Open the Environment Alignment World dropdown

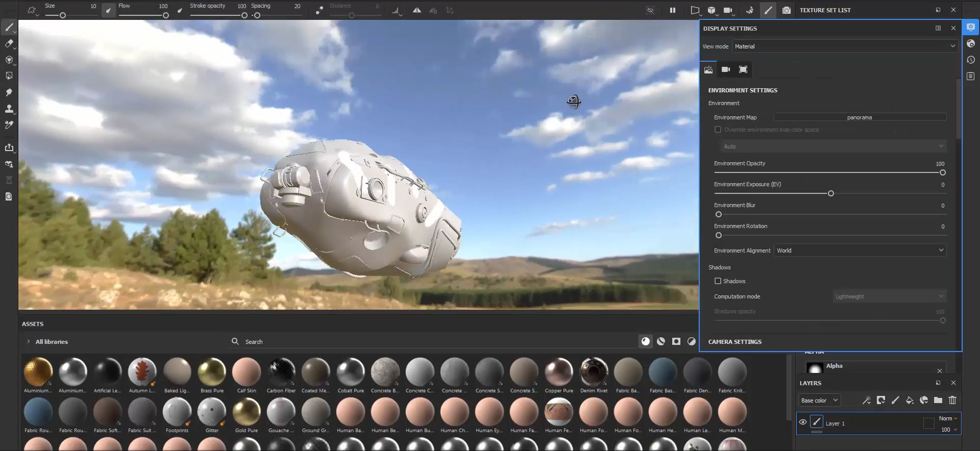(860, 250)
